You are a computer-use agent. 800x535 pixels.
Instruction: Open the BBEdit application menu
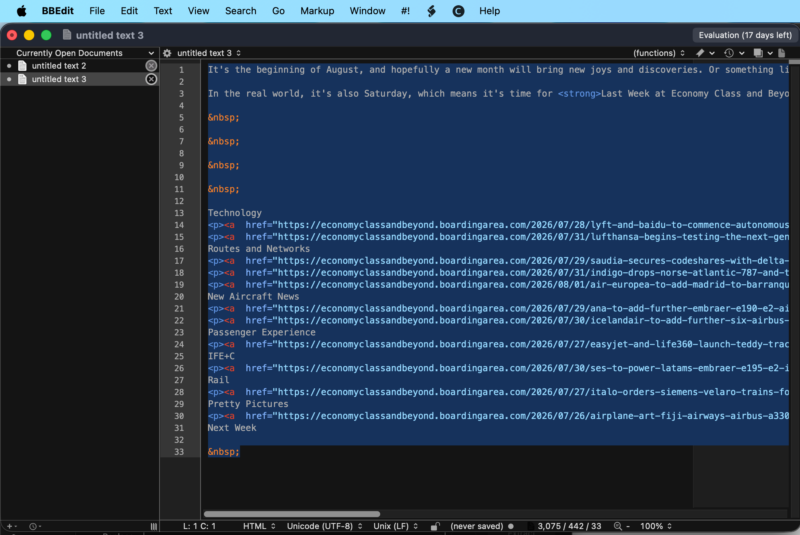click(58, 11)
